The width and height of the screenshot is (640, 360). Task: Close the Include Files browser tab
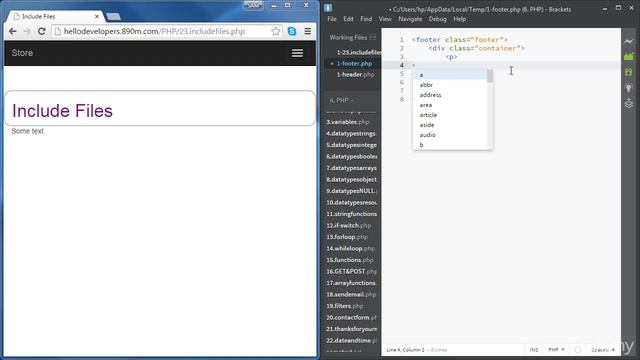point(97,16)
